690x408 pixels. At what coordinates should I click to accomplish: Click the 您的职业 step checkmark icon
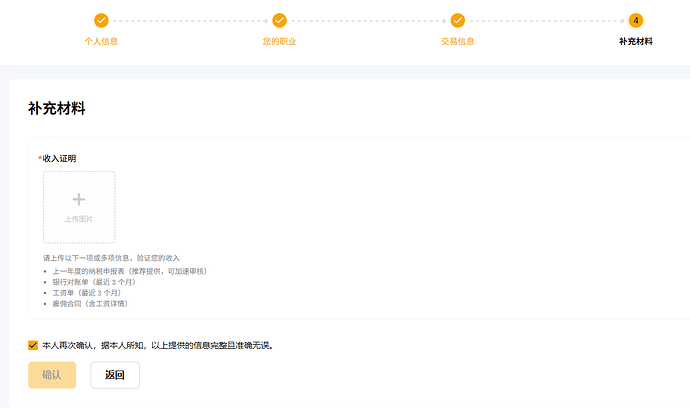coord(279,20)
